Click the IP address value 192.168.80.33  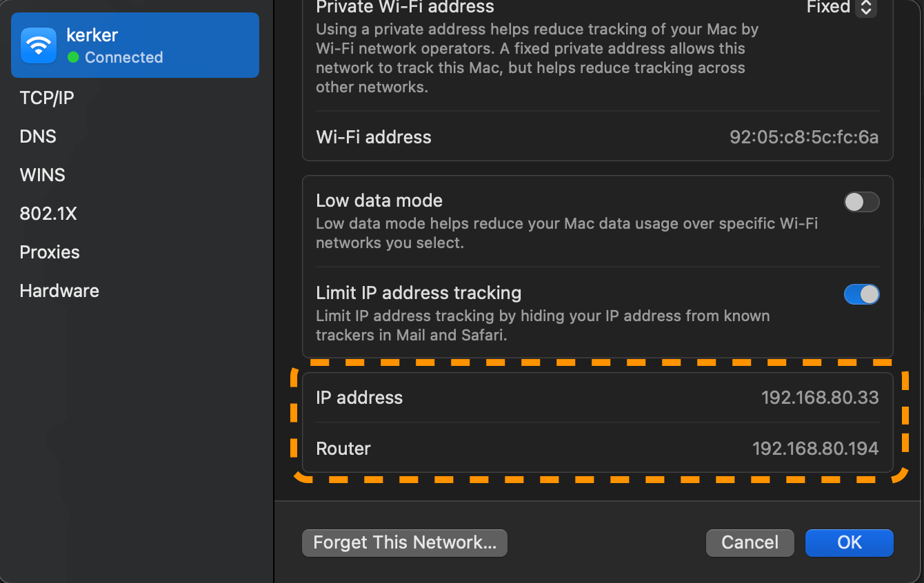[820, 397]
